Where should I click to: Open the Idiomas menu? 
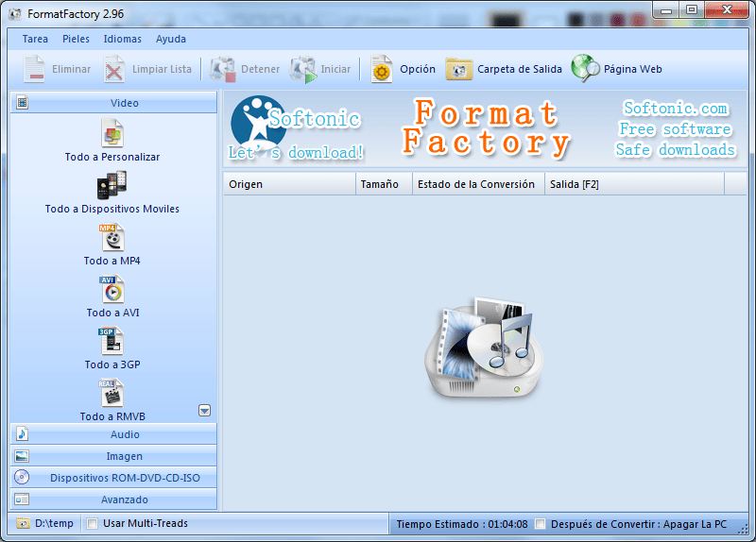123,39
